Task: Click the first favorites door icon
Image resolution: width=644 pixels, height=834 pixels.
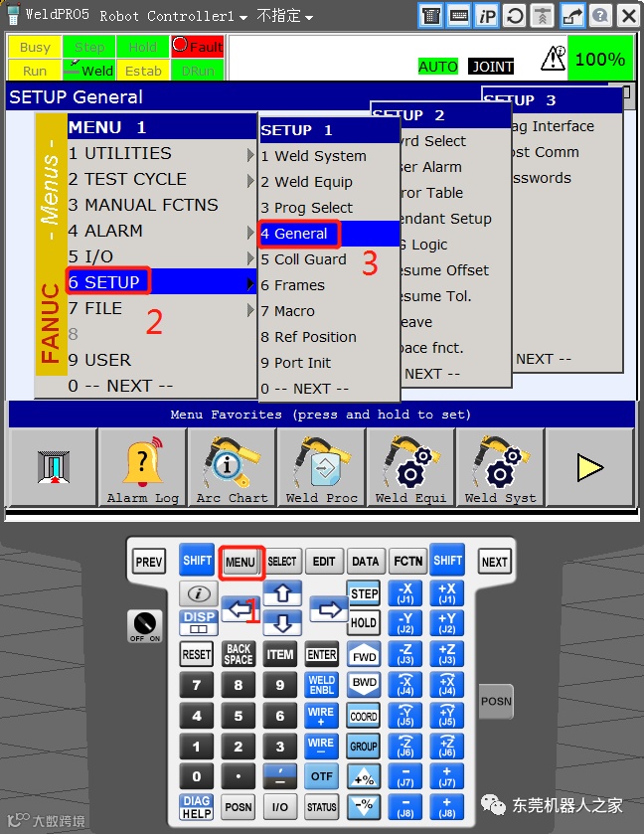Action: [x=54, y=468]
